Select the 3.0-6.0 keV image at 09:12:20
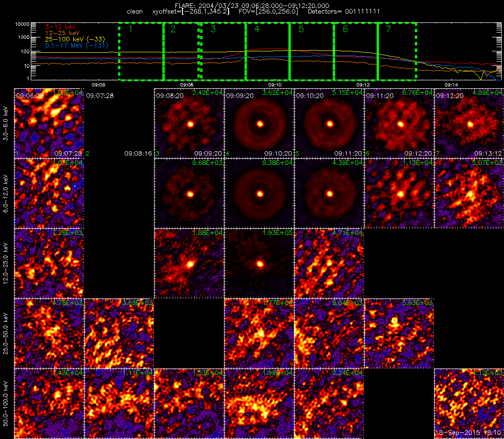 469,123
